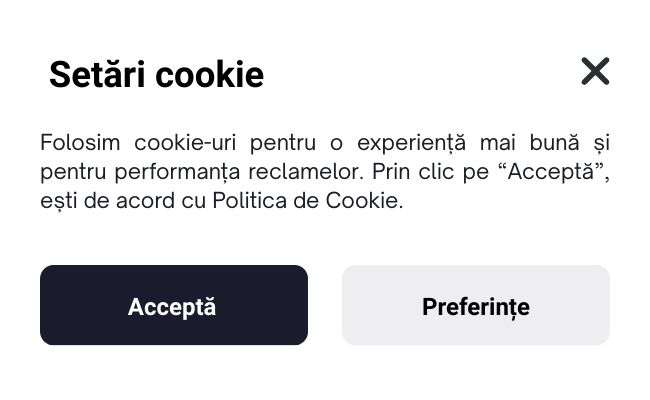
Task: Click the word experiență in the text
Action: click(x=411, y=143)
